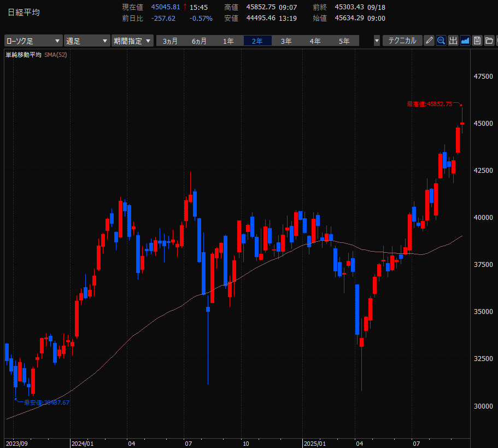Click the 最安値:30487.67 chart annotation

(46, 403)
